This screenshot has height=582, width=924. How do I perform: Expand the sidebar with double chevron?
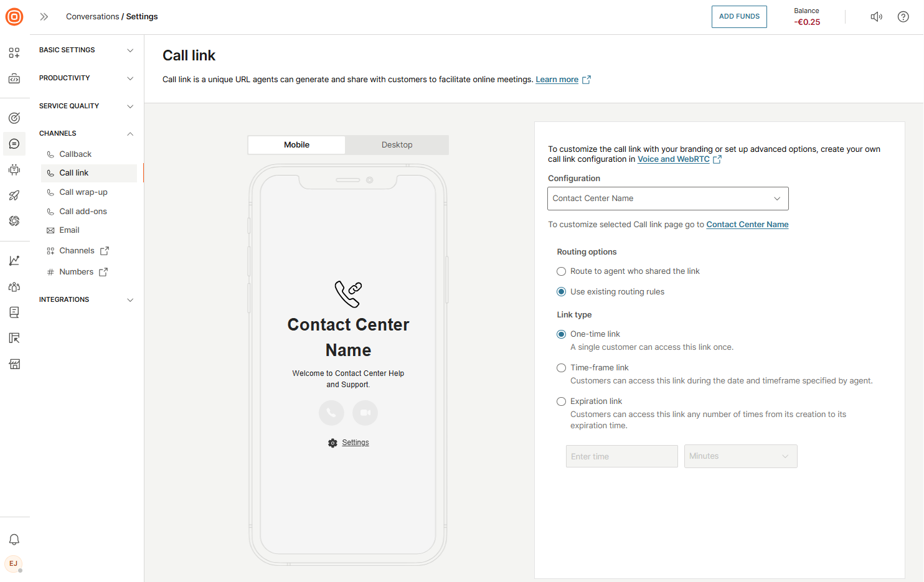[x=44, y=17]
